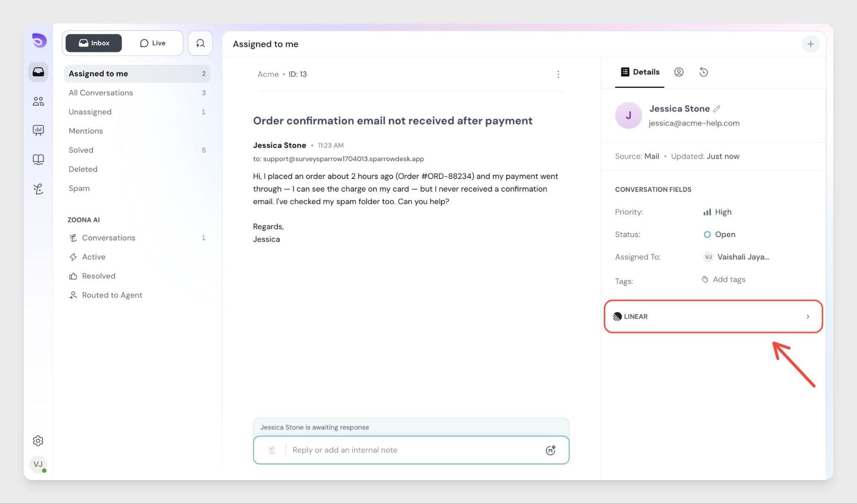857x504 pixels.
Task: Click the pencil icon beside Jessica Stone
Action: (x=717, y=109)
